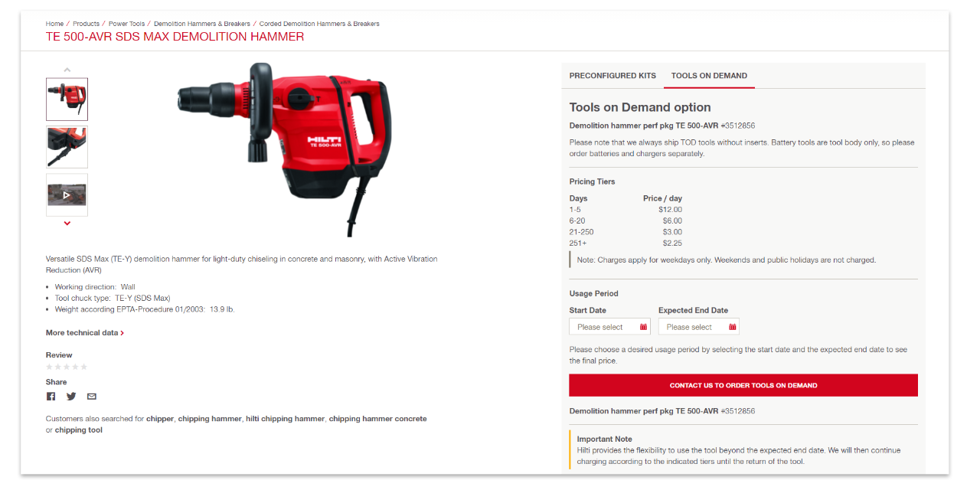Share product on Facebook
The image size is (980, 490).
coord(51,397)
